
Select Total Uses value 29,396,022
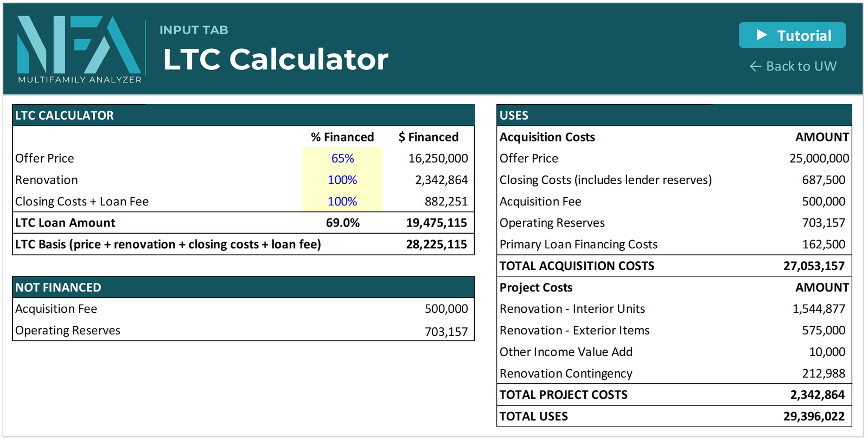814,417
